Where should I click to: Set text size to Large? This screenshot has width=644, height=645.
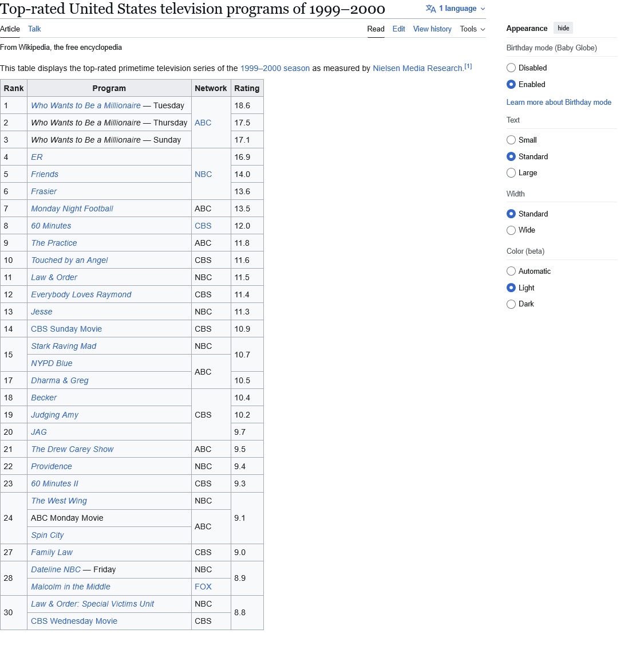(511, 173)
